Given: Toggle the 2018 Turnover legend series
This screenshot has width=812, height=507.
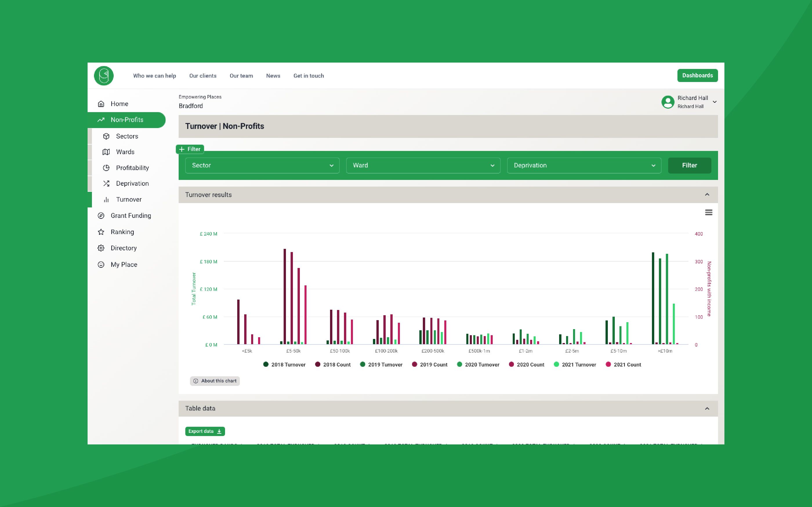Looking at the screenshot, I should (x=284, y=364).
